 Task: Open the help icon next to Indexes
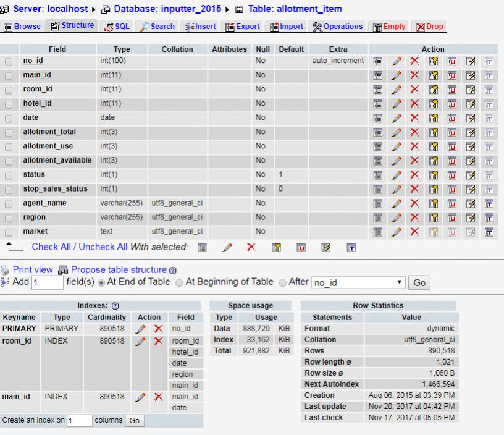click(x=115, y=306)
